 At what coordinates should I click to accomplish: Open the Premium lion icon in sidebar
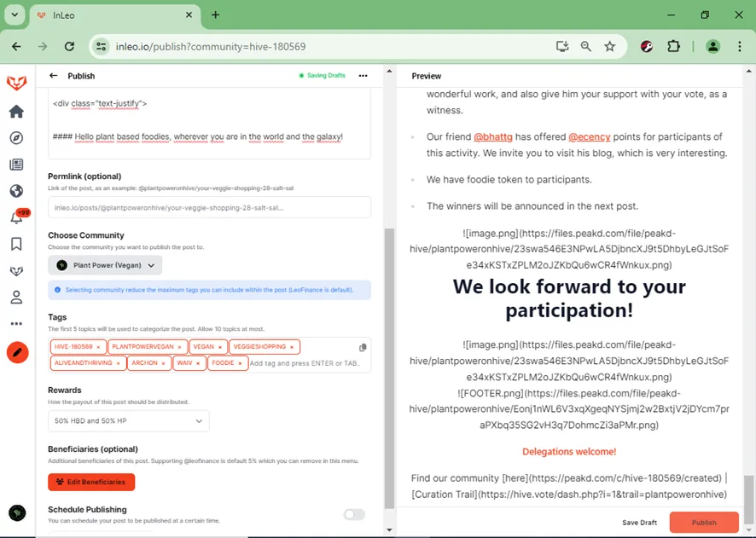pyautogui.click(x=16, y=271)
